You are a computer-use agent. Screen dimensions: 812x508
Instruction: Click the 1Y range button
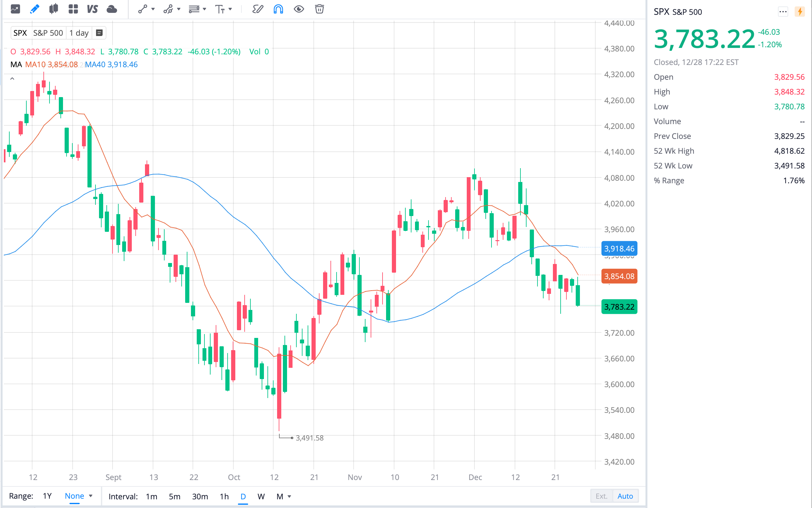tap(47, 496)
